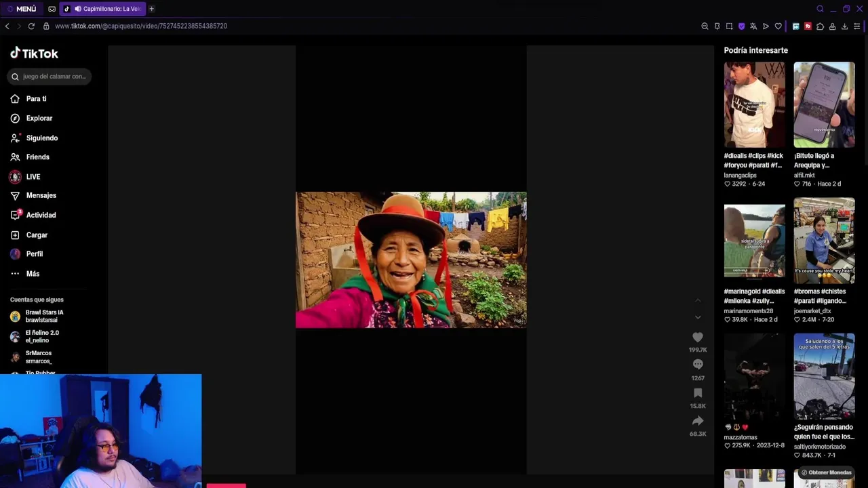
Task: Open the browser account profile icon
Action: coord(832,26)
